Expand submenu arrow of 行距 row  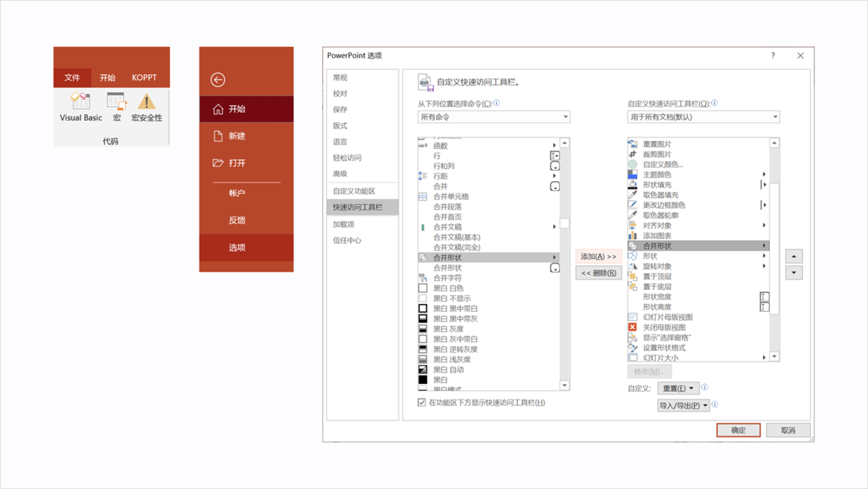point(554,177)
